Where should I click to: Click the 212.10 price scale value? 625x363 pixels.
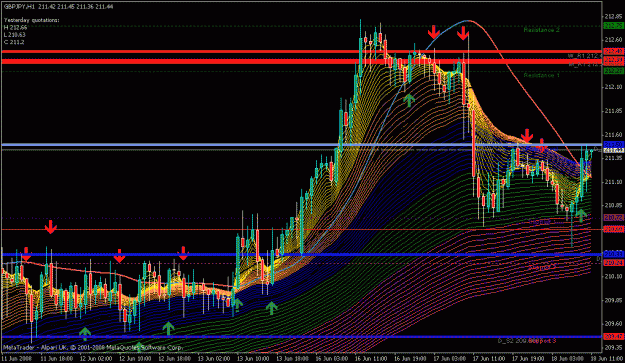click(x=614, y=87)
